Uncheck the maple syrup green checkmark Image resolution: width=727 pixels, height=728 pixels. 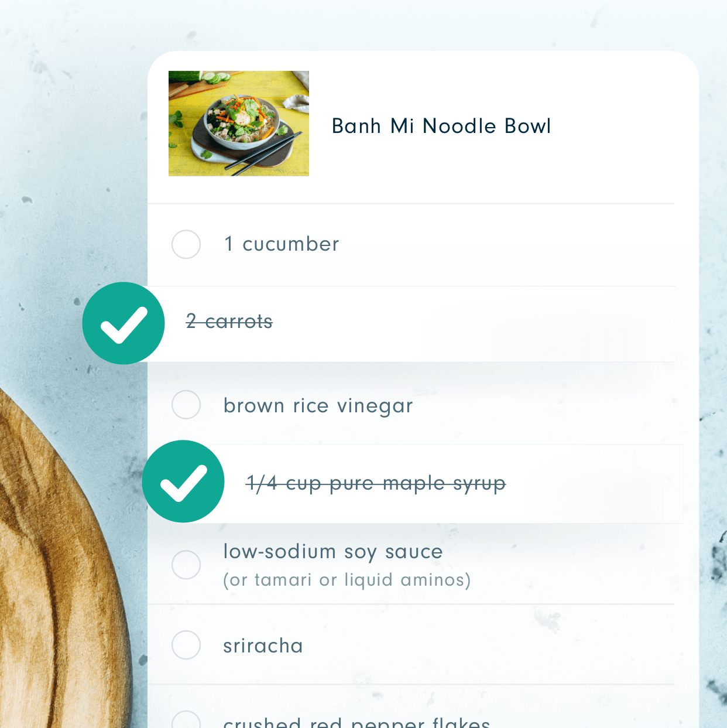[x=183, y=481]
